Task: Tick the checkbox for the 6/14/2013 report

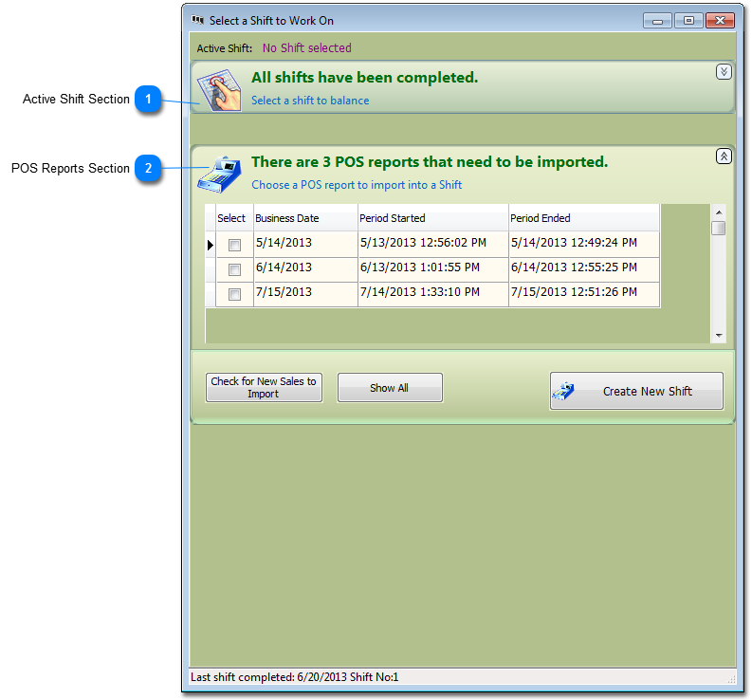Action: pyautogui.click(x=235, y=269)
